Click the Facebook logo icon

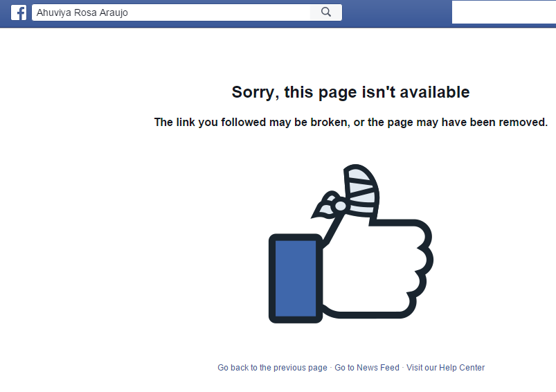[19, 12]
